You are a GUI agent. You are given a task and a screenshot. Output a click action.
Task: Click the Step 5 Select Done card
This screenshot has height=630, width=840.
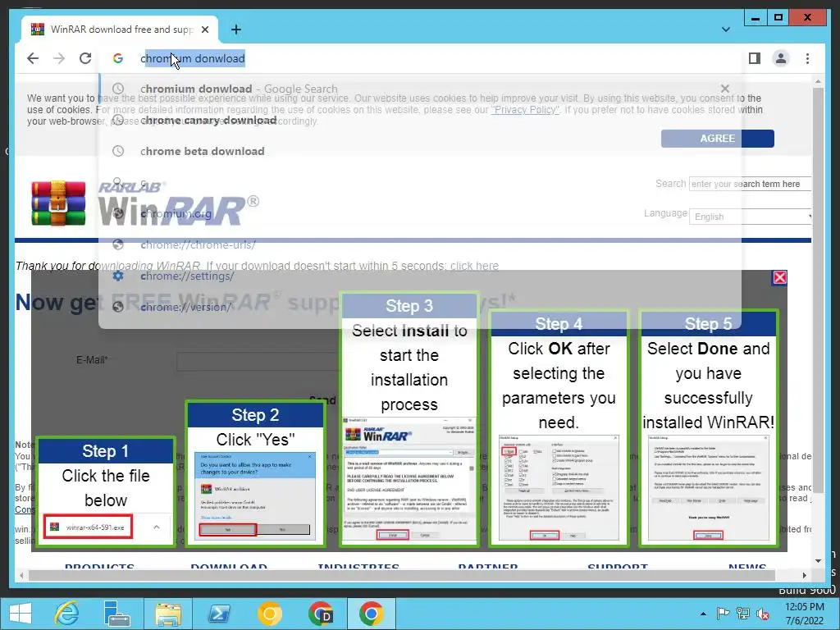click(x=708, y=428)
